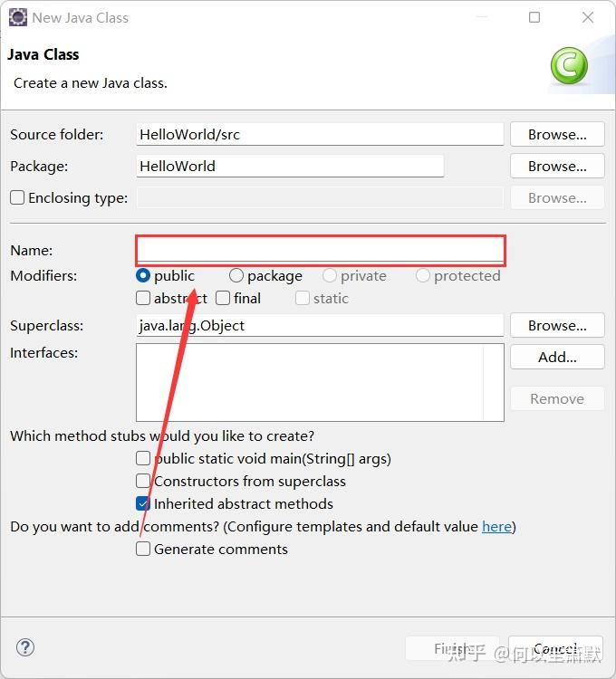Click the Eclipse icon in title bar
The image size is (616, 679).
pyautogui.click(x=18, y=18)
